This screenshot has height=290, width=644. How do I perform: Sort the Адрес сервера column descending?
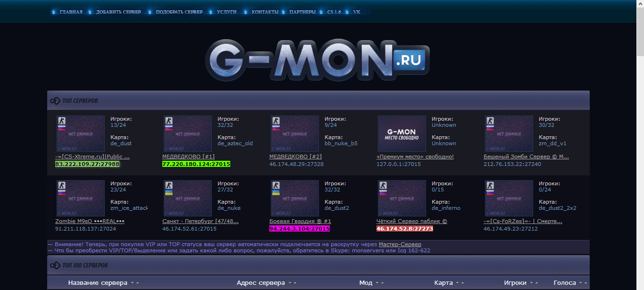point(290,283)
